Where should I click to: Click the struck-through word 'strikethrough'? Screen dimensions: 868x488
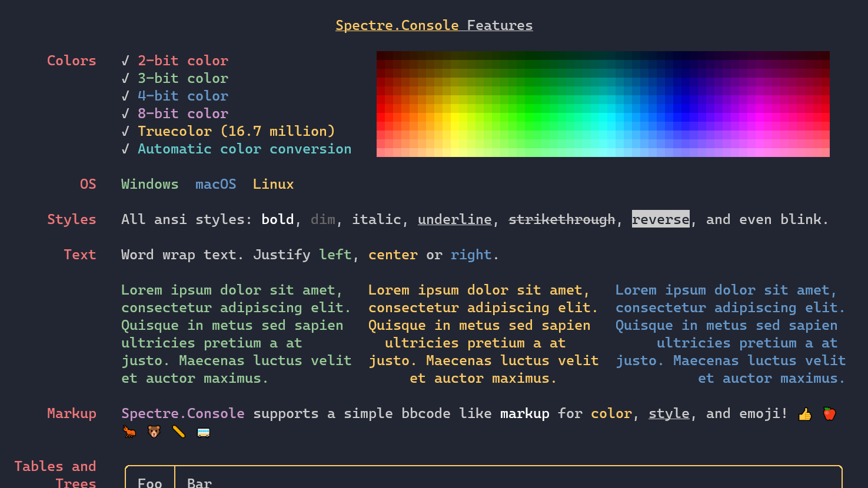pyautogui.click(x=562, y=219)
